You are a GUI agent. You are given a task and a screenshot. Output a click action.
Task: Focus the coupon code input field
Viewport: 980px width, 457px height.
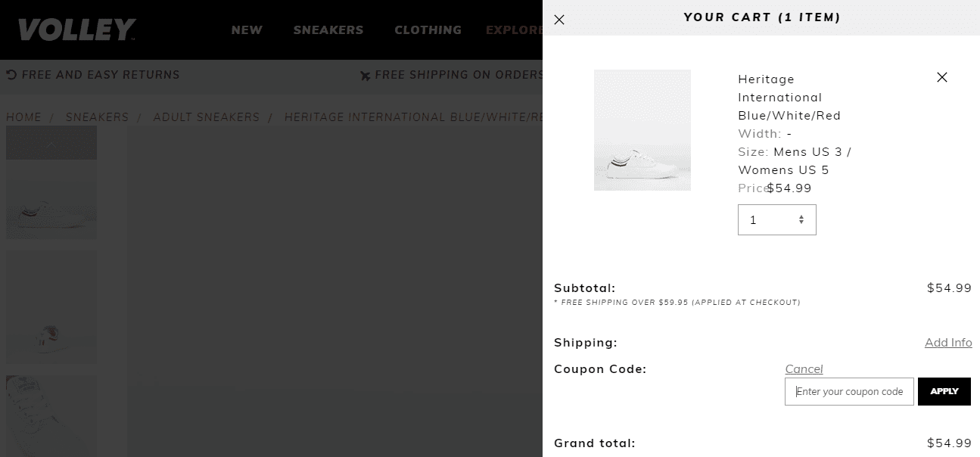[849, 392]
